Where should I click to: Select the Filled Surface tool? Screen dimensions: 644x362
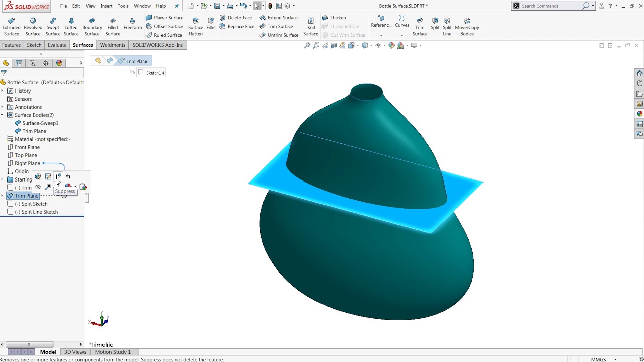tap(113, 27)
